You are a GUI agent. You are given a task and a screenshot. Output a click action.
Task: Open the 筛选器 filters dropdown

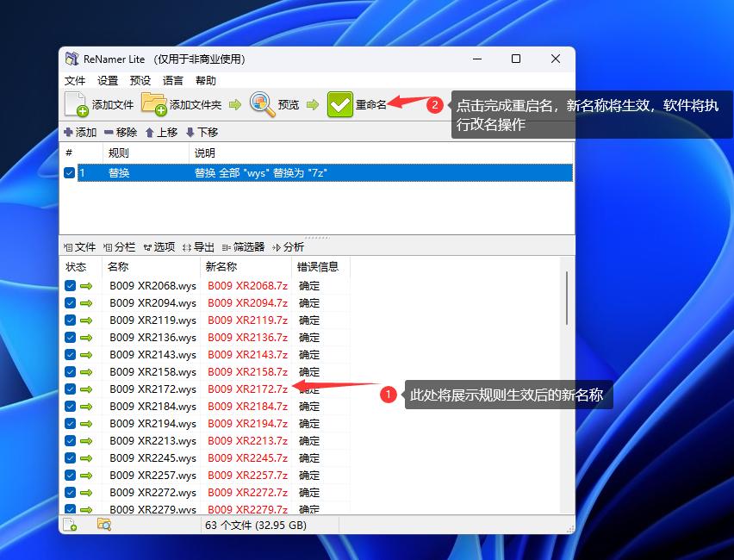tap(244, 247)
